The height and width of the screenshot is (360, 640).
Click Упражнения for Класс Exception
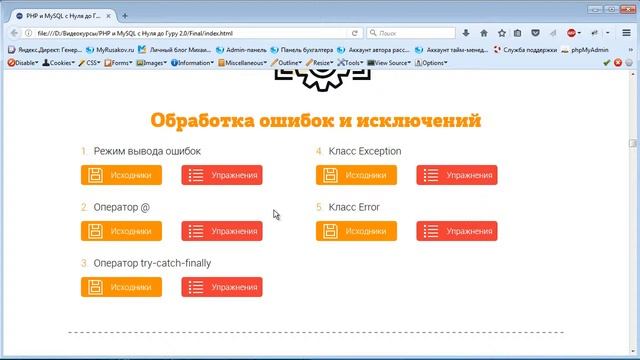pos(457,175)
